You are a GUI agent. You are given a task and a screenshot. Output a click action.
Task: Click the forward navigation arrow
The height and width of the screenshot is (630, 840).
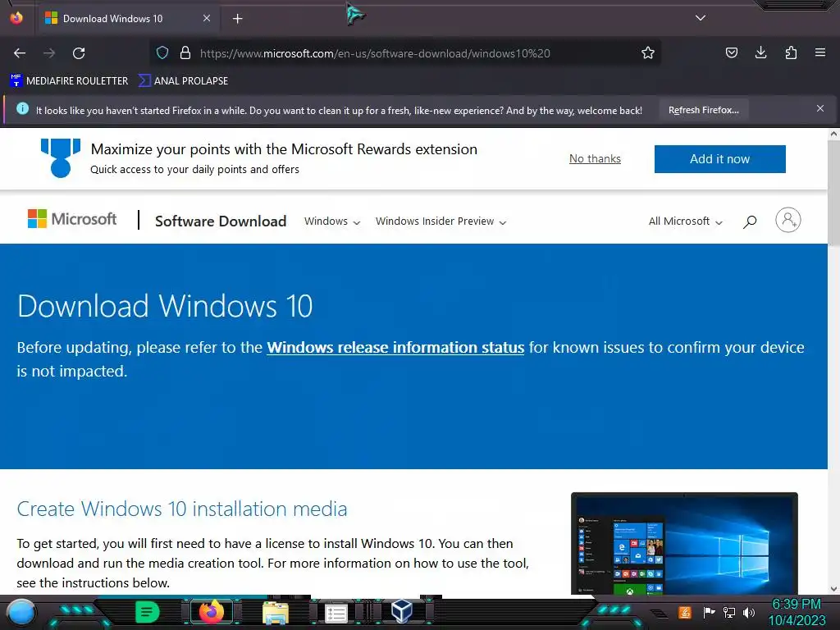pyautogui.click(x=49, y=53)
